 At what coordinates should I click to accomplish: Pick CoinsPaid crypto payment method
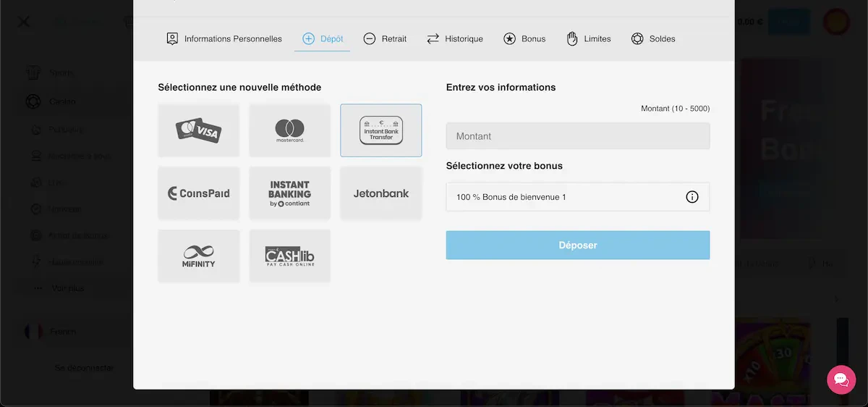(x=198, y=193)
